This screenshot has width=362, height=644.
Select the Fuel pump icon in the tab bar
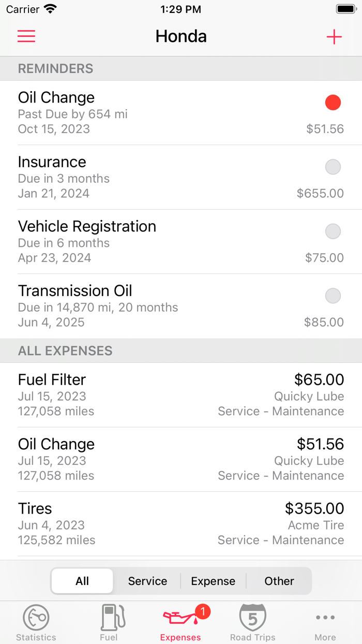109,617
